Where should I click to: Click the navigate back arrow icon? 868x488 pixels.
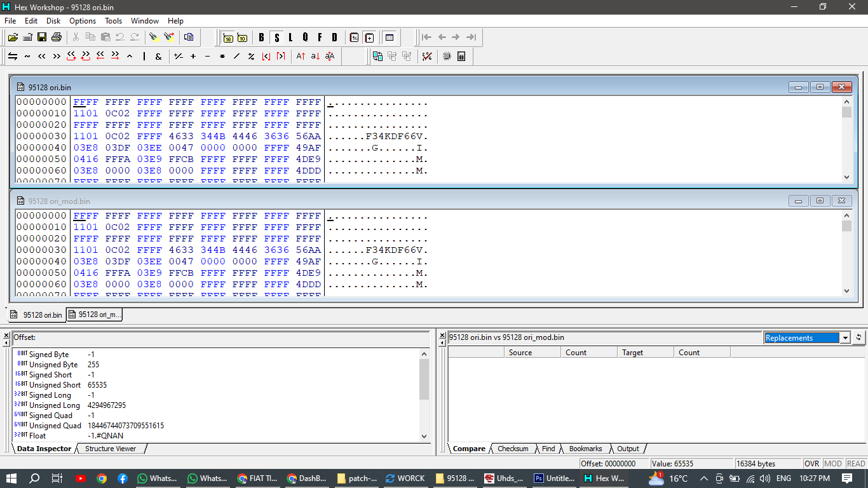point(442,37)
